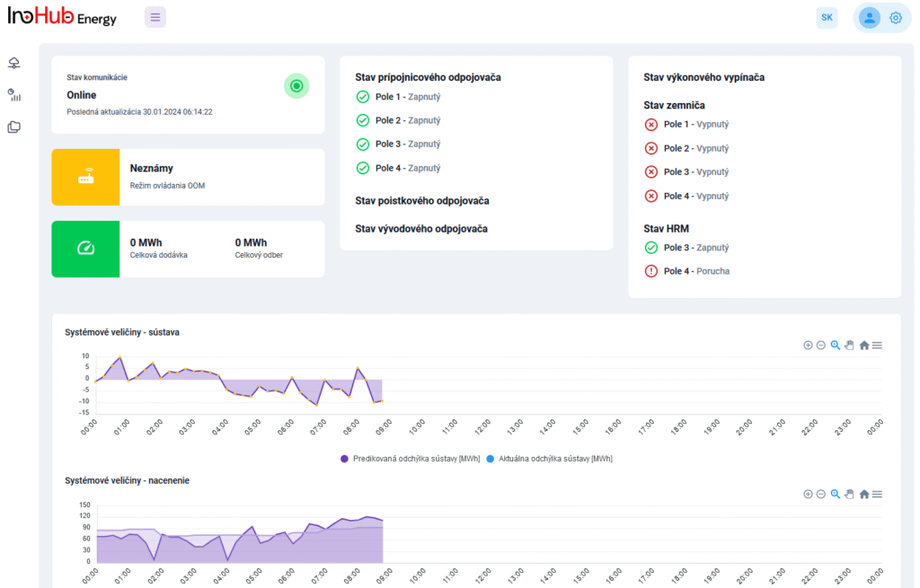Screen dimensions: 920x588
Task: Open the SK language selector
Action: click(x=827, y=17)
